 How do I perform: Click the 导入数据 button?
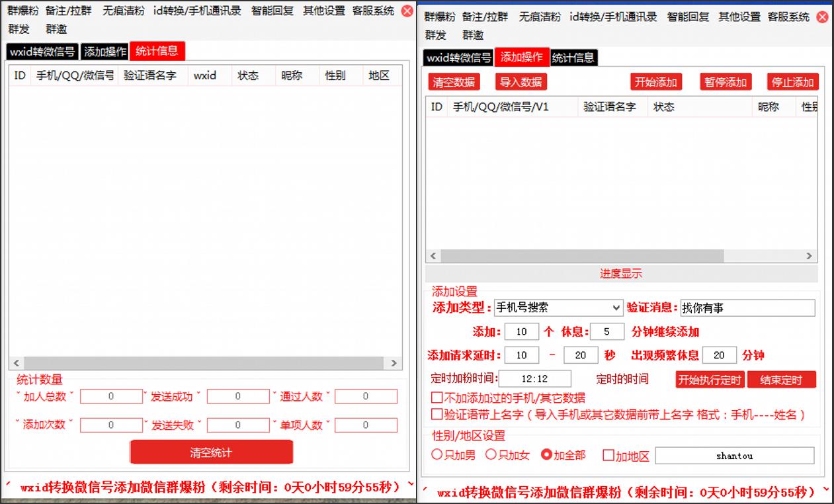pos(521,82)
